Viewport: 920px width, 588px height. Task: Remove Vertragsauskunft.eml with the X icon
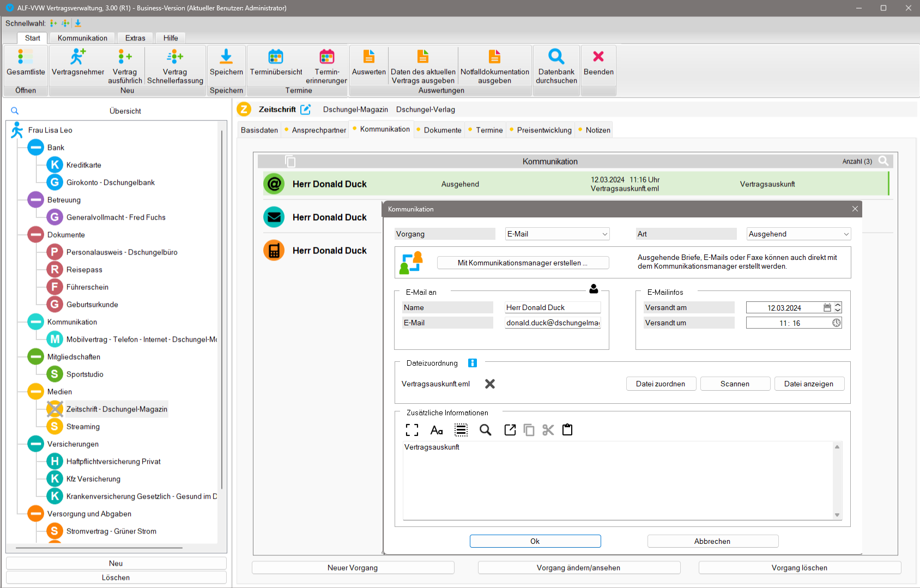pyautogui.click(x=490, y=384)
